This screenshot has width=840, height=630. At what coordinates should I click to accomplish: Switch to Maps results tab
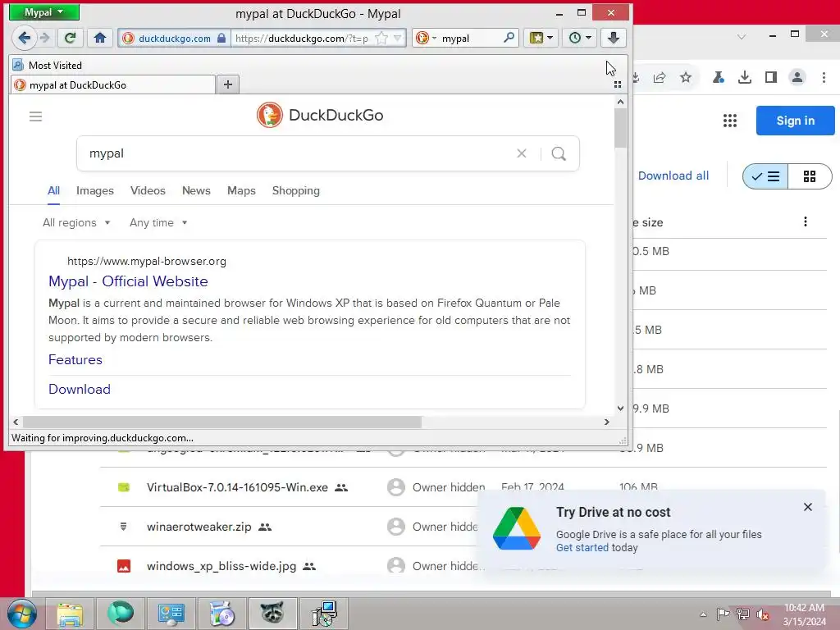[x=241, y=190]
